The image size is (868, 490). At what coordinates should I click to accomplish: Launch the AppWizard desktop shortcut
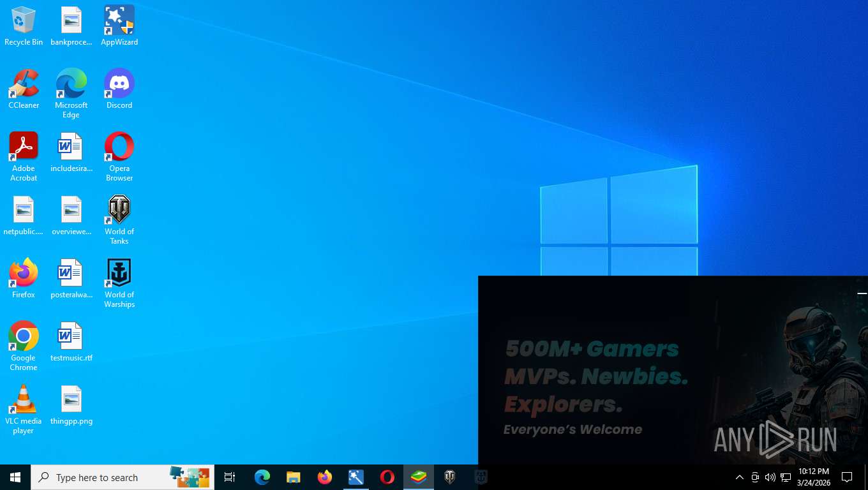point(119,26)
